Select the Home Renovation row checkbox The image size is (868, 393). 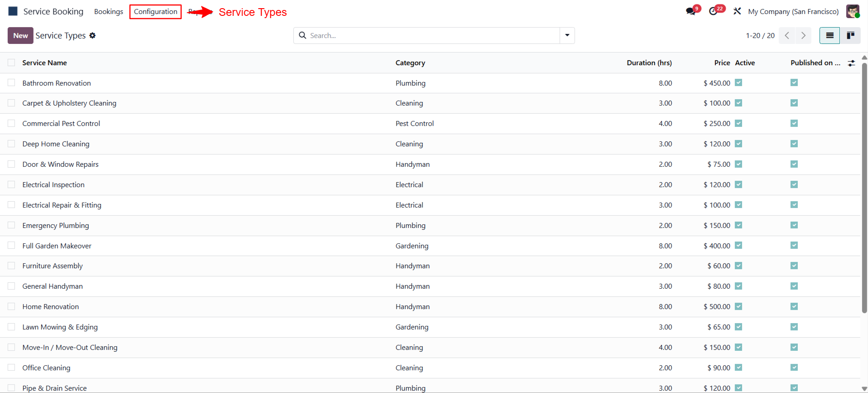[x=11, y=306]
